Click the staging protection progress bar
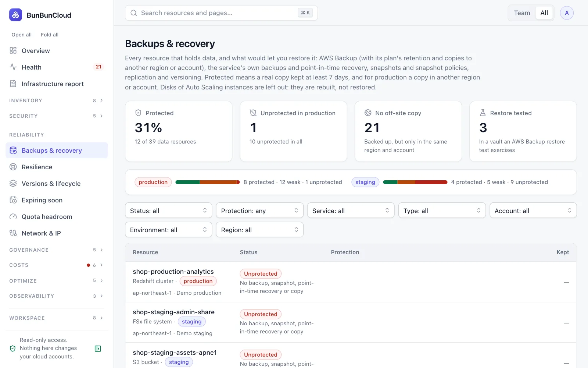The image size is (588, 368). point(415,182)
